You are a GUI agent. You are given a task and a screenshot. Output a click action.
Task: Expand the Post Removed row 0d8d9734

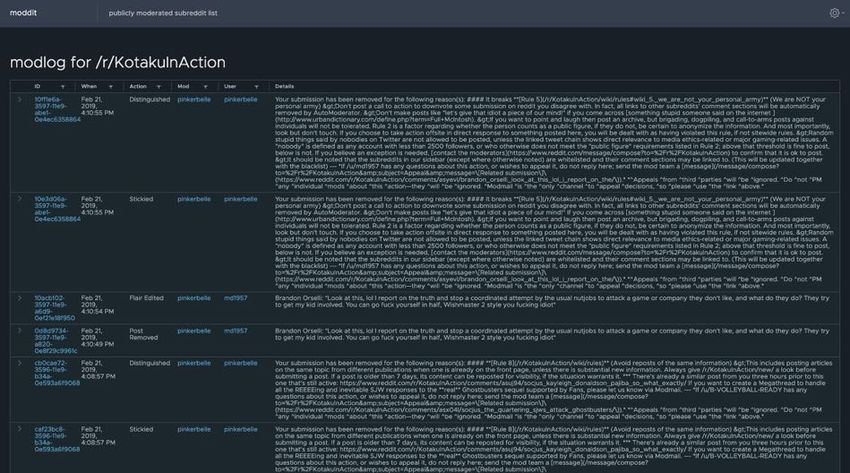(x=20, y=331)
